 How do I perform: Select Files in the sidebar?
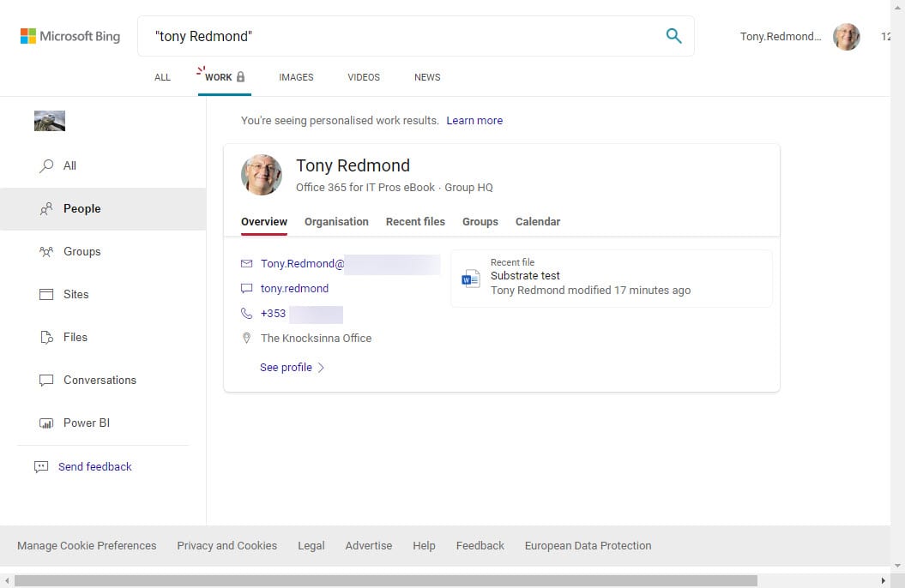(x=103, y=337)
